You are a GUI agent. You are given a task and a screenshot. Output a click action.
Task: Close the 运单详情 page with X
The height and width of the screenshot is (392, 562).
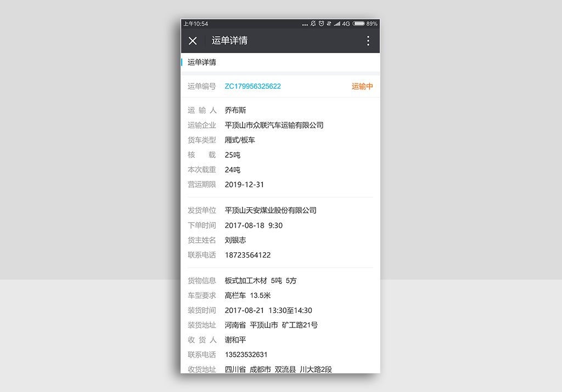(193, 41)
